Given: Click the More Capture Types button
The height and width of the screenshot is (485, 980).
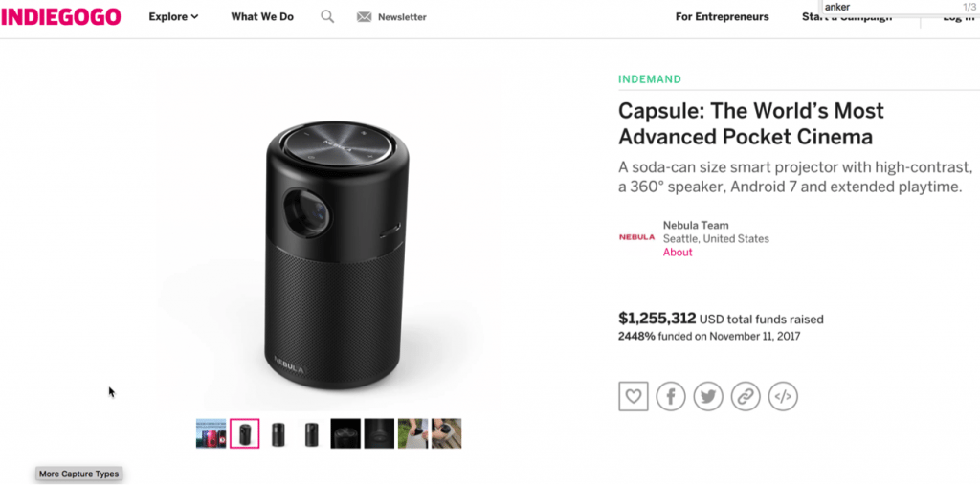Looking at the screenshot, I should [x=78, y=474].
